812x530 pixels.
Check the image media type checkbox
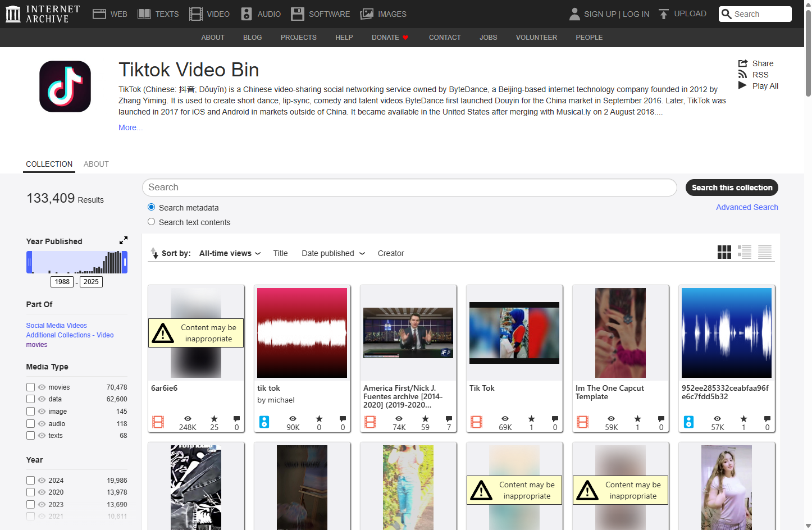point(31,412)
